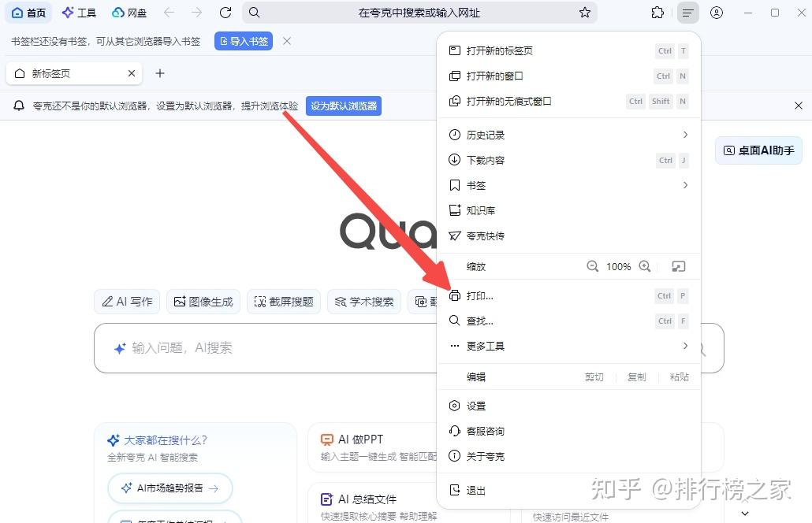812x523 pixels.
Task: Dismiss the default browser notification bar
Action: [x=799, y=106]
